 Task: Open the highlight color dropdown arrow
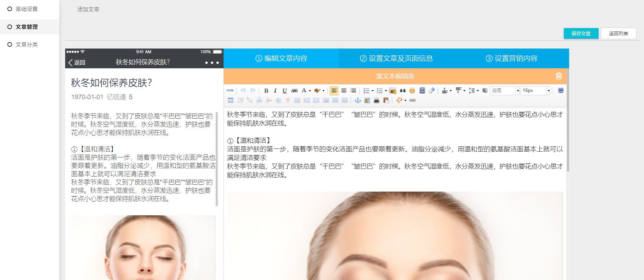tap(323, 91)
